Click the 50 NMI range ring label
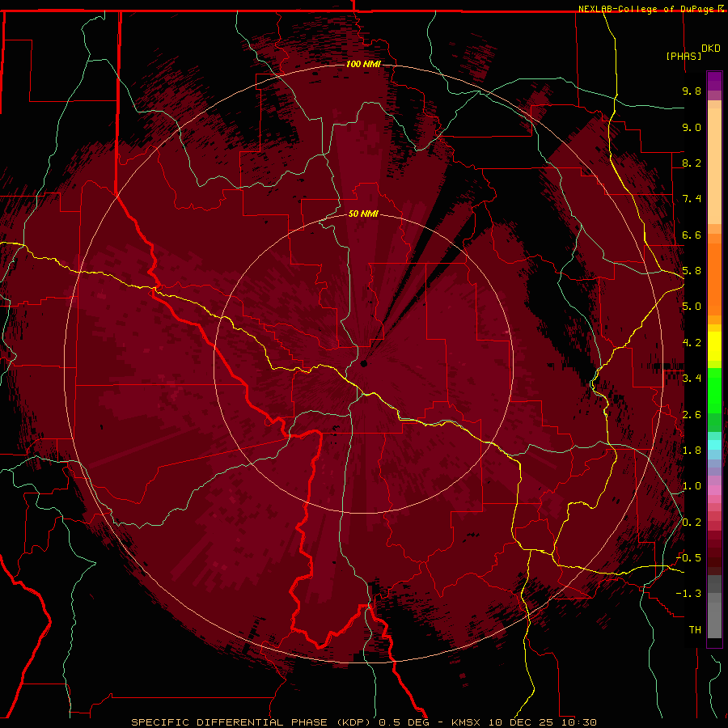Screen dimensions: 728x728 coord(363,214)
